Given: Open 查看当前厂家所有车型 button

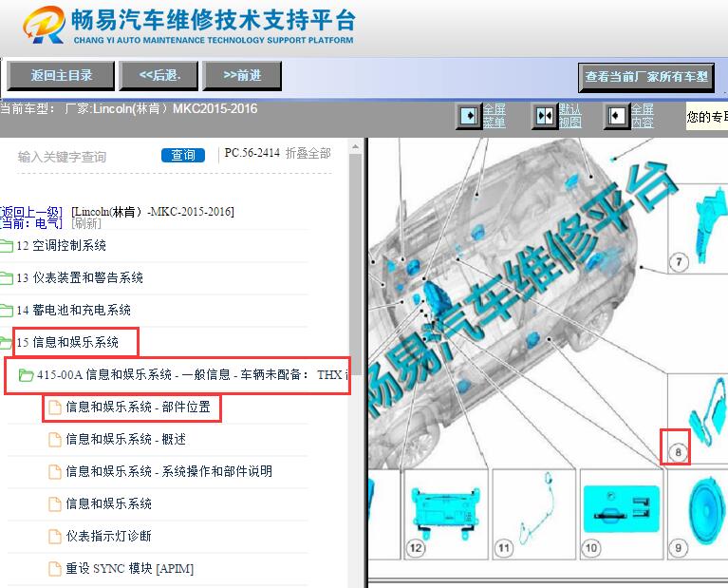Looking at the screenshot, I should [645, 77].
